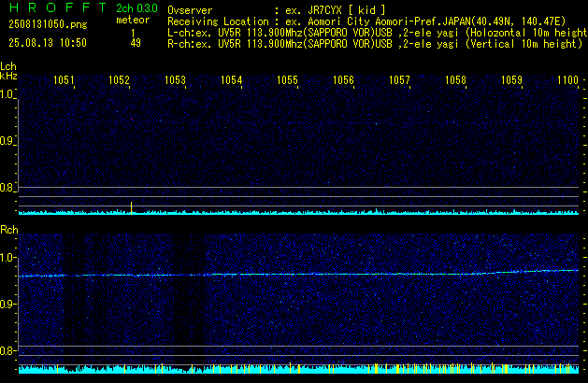Click the 1051 time tick label
This screenshot has width=588, height=383.
[64, 80]
